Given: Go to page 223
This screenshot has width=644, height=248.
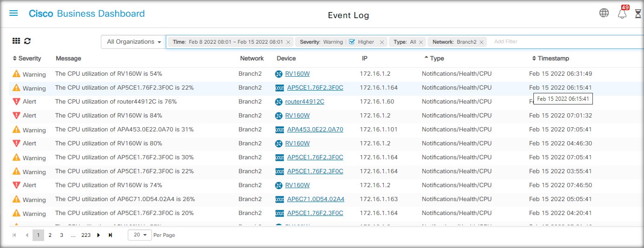Looking at the screenshot, I should click(x=86, y=235).
